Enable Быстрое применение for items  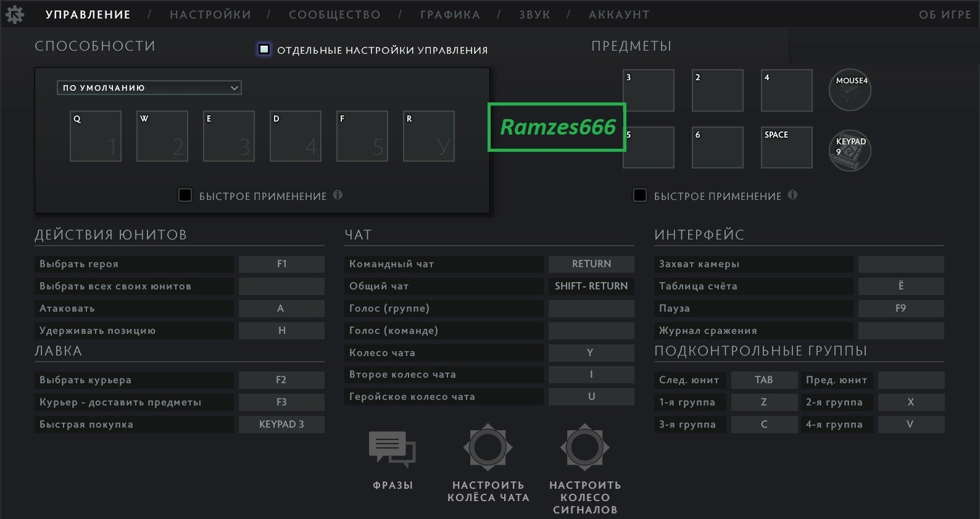coord(640,196)
